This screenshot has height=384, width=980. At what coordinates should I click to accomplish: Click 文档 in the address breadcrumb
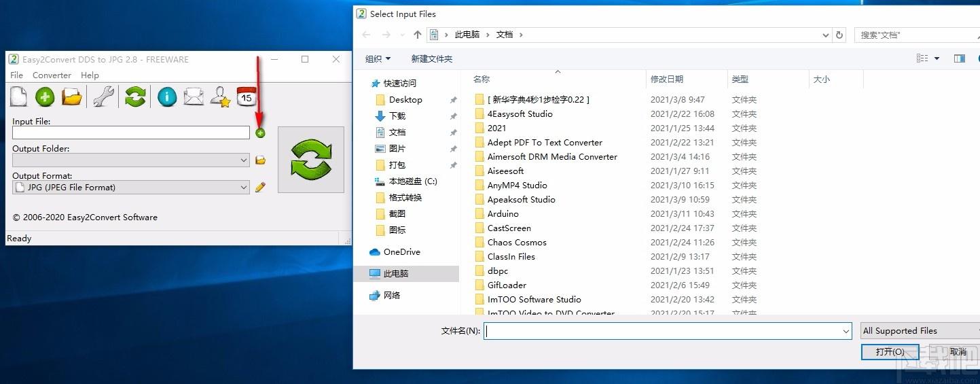[x=505, y=35]
